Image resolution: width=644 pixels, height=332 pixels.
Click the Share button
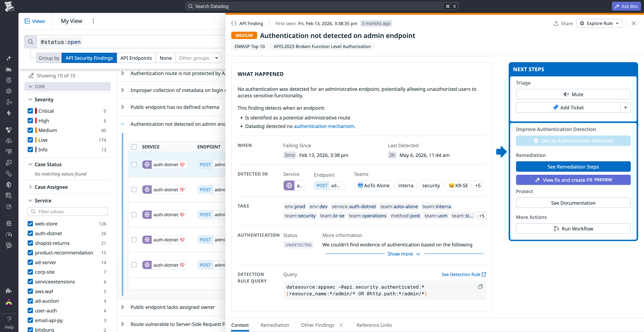[x=563, y=23]
